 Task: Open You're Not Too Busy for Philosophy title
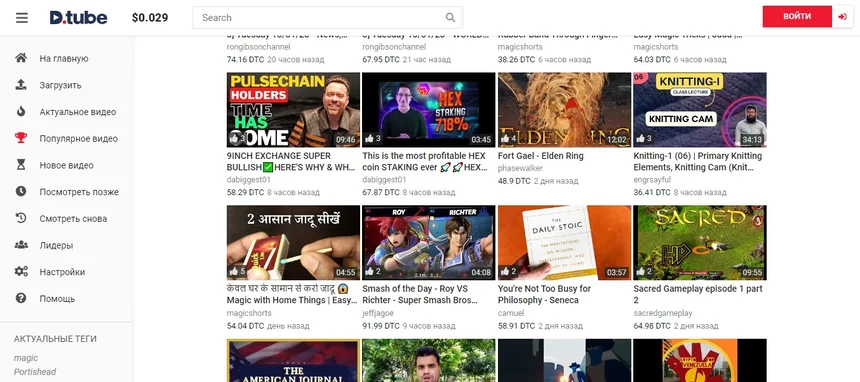(x=545, y=294)
